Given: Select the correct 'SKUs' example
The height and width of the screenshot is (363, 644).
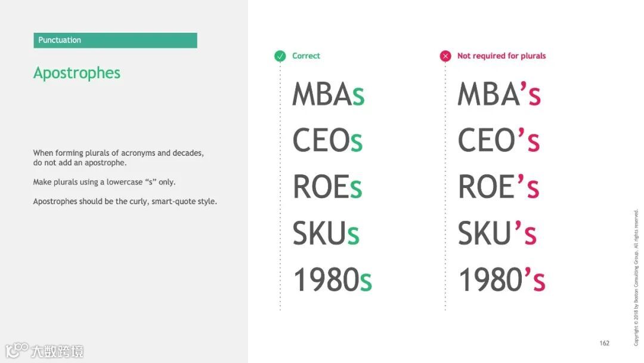Looking at the screenshot, I should point(326,233).
